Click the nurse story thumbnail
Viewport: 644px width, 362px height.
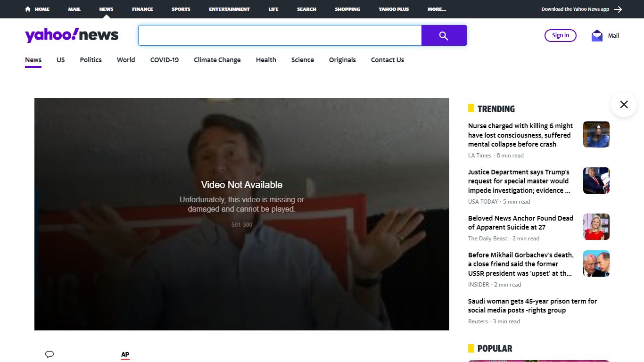pos(596,134)
